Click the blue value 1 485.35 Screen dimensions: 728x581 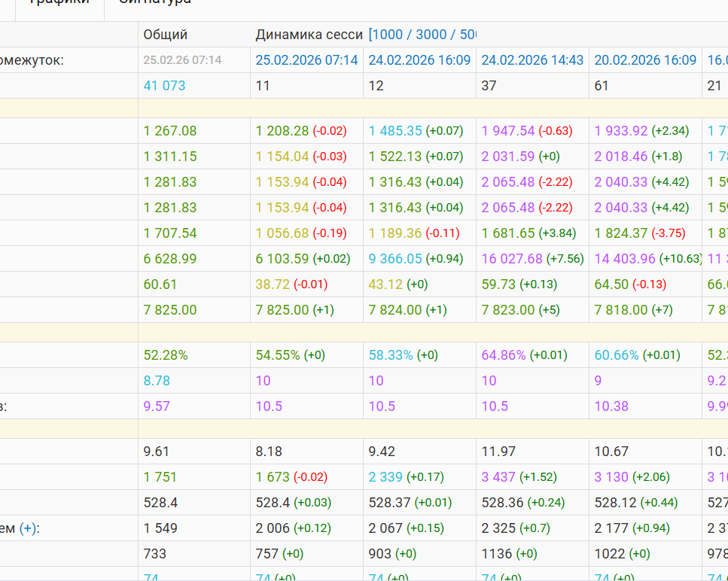[395, 131]
